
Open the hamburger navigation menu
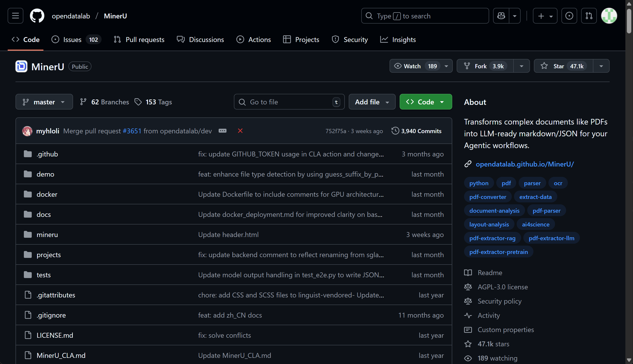[x=15, y=16]
